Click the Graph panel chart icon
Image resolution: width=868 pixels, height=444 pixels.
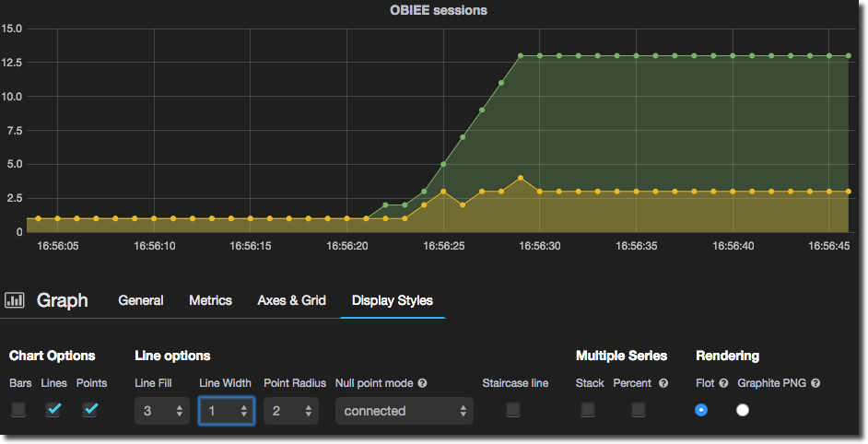[x=15, y=300]
